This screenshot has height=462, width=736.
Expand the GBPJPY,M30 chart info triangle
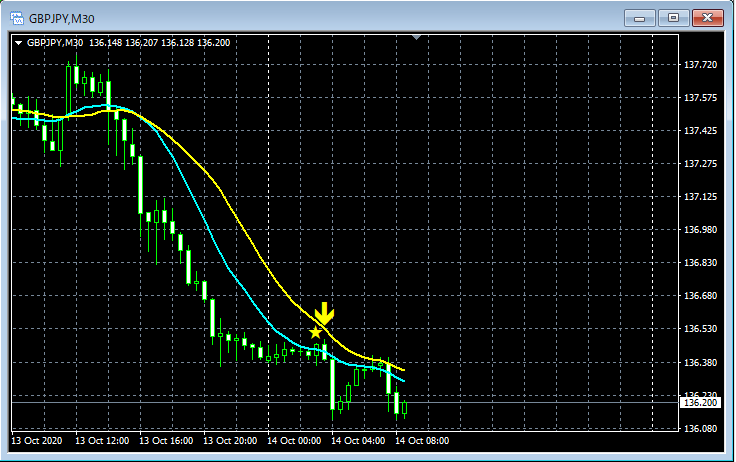(x=18, y=43)
